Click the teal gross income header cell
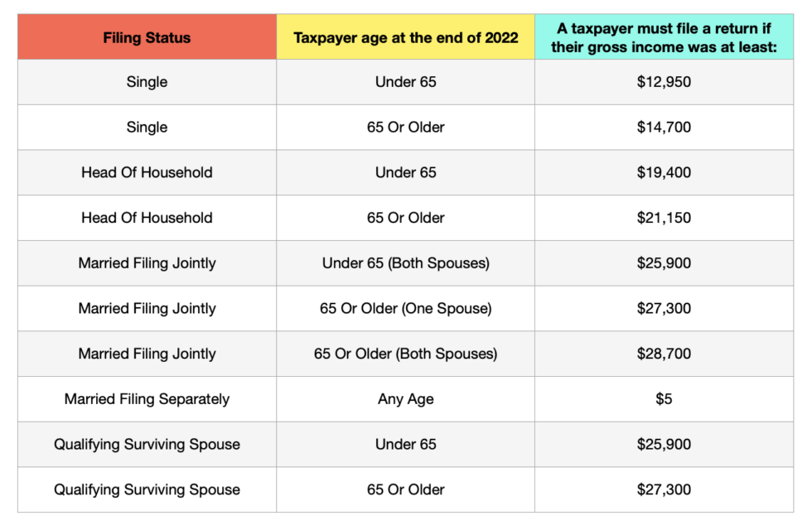 pyautogui.click(x=664, y=37)
